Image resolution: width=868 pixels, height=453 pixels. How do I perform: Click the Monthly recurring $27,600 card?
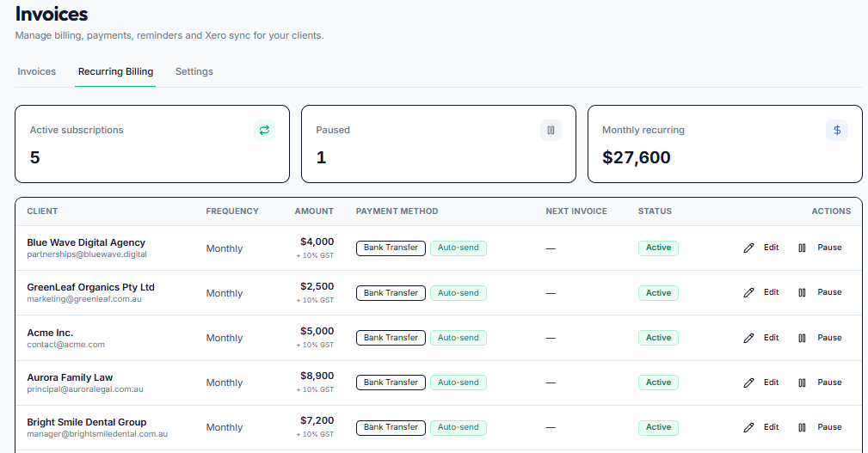click(x=724, y=144)
